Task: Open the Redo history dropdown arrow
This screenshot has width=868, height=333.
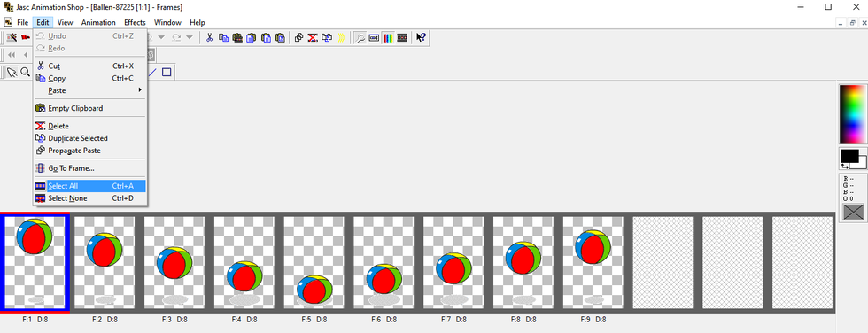Action: tap(190, 37)
